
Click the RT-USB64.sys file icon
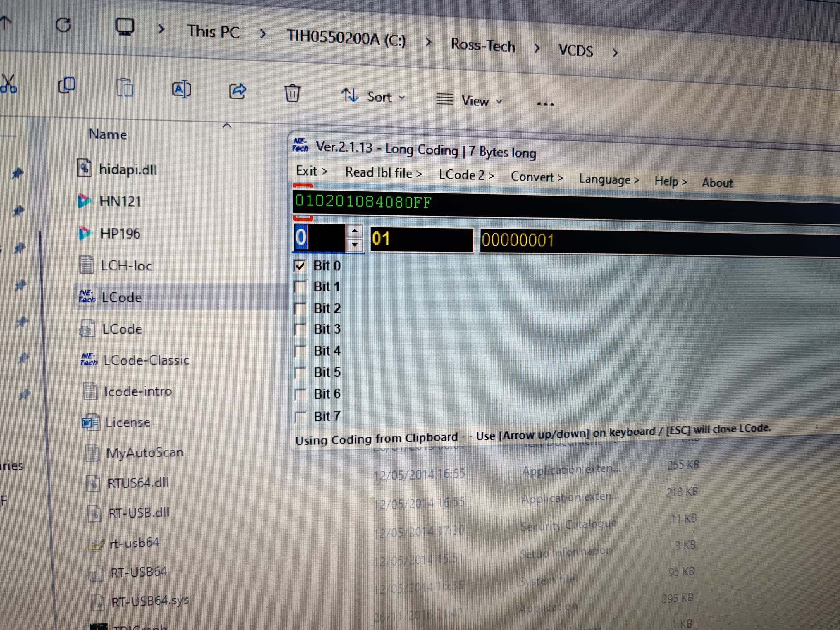coord(98,602)
